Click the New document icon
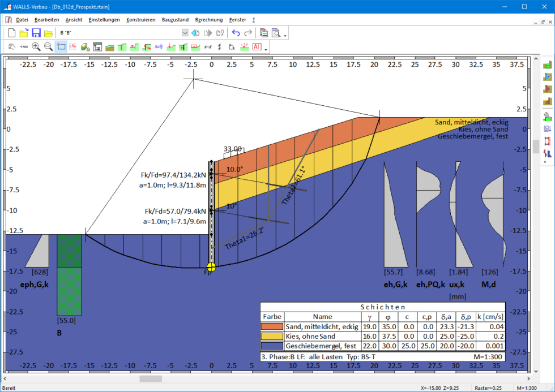Image resolution: width=555 pixels, height=392 pixels. click(11, 33)
